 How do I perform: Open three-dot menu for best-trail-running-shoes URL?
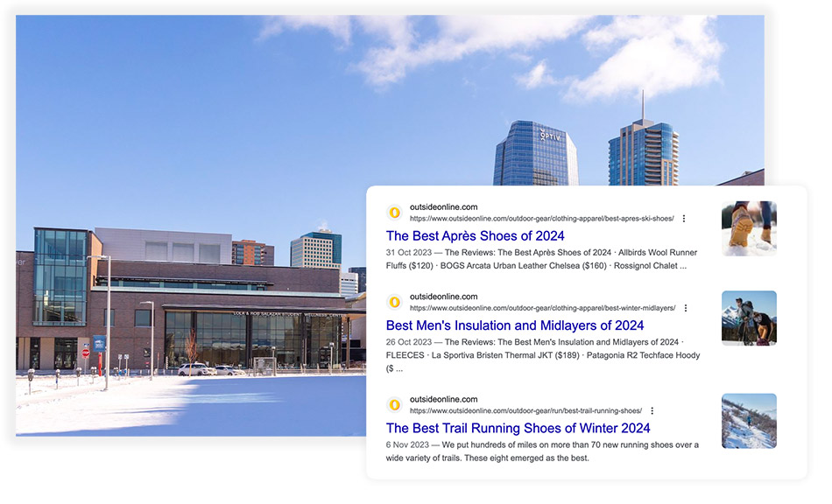652,410
